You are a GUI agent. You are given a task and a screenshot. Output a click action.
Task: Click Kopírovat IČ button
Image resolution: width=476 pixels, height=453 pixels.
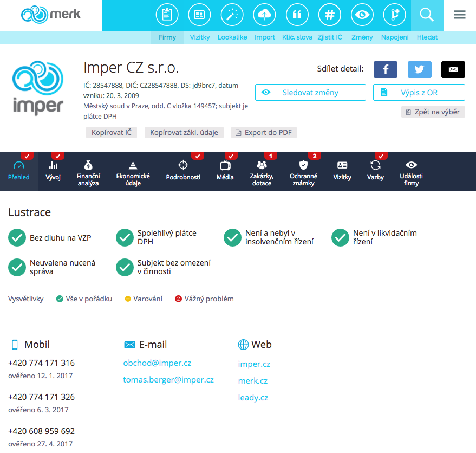click(112, 132)
